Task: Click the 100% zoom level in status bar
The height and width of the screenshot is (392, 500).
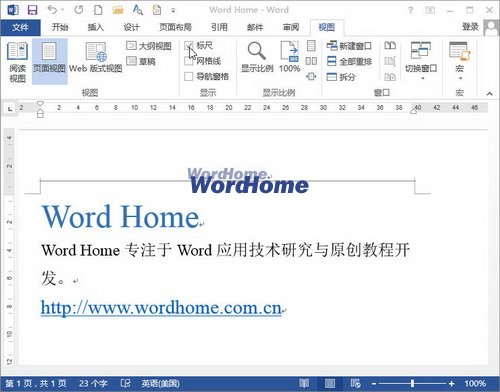Action: tap(475, 383)
